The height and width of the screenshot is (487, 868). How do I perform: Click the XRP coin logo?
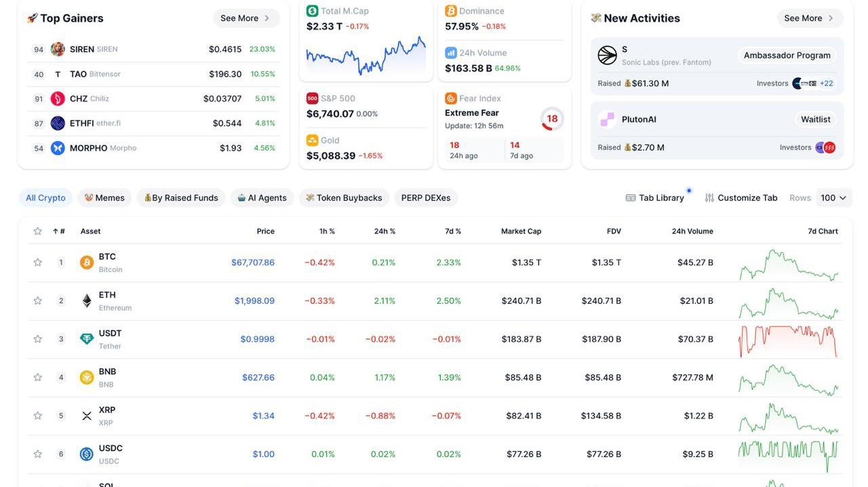[x=87, y=416]
